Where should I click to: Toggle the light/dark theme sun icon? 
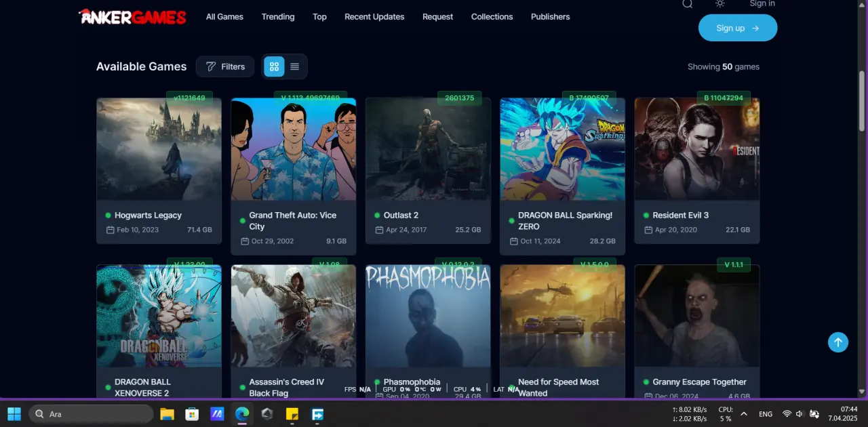point(719,3)
